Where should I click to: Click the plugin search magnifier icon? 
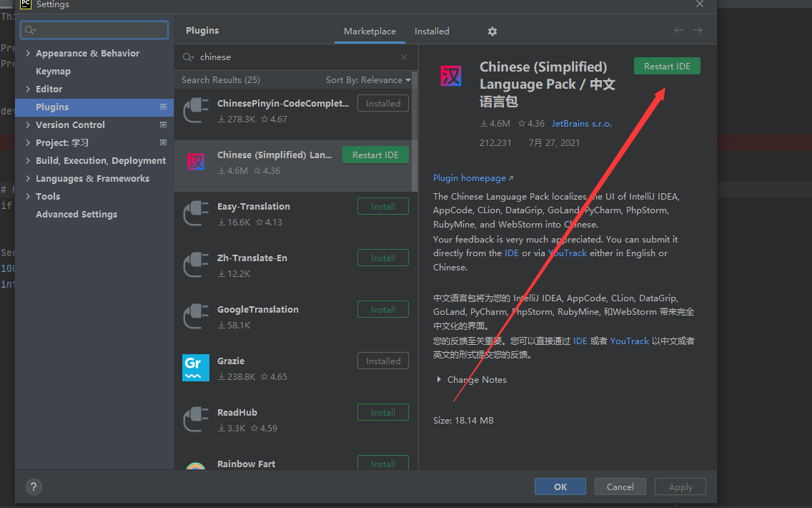pos(188,57)
